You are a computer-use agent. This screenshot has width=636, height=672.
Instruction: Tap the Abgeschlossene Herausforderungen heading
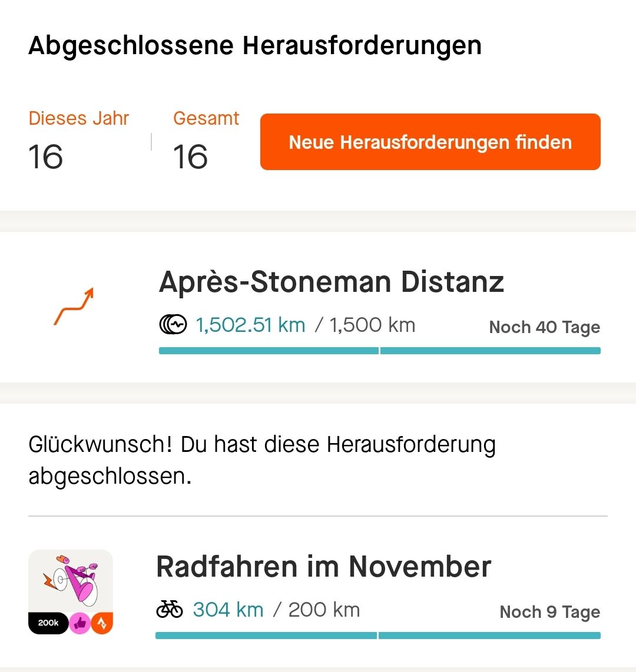(255, 45)
